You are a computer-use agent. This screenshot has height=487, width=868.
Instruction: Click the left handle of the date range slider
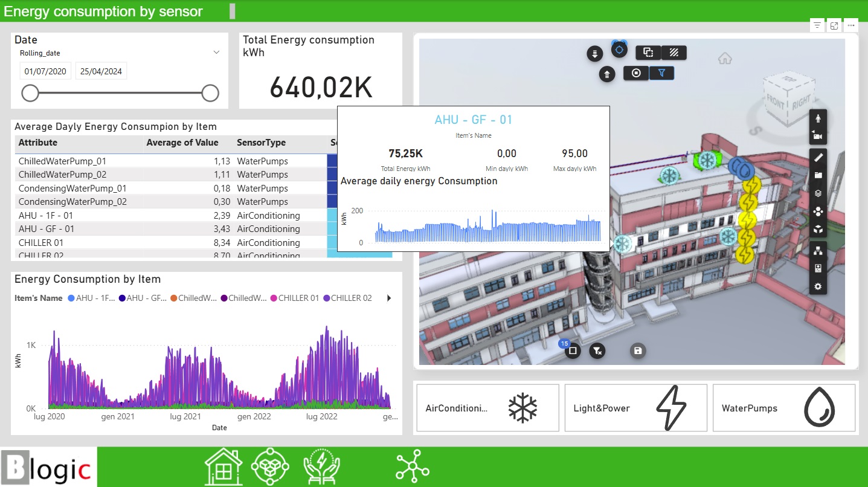coord(30,93)
